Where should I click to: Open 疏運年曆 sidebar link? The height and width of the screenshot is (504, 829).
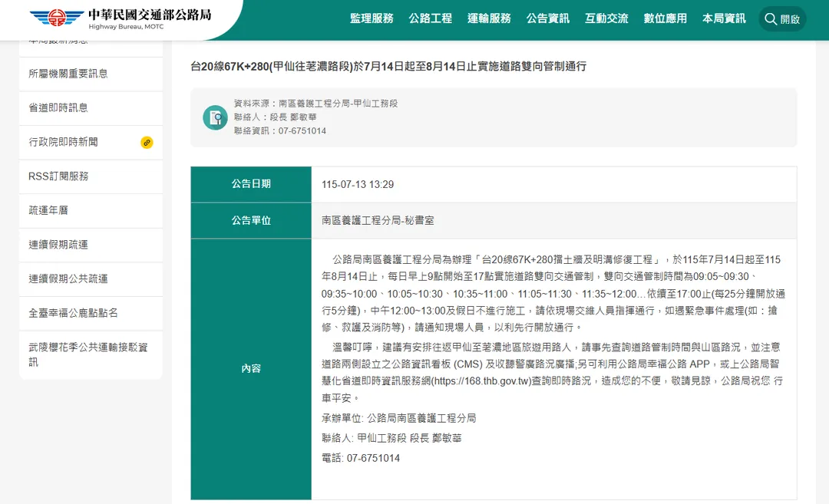pos(91,210)
